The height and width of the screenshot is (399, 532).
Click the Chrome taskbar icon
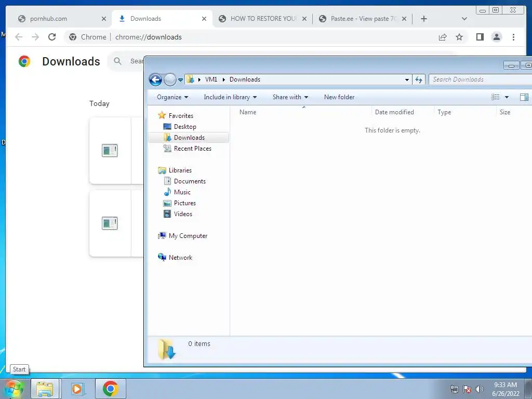pyautogui.click(x=110, y=389)
